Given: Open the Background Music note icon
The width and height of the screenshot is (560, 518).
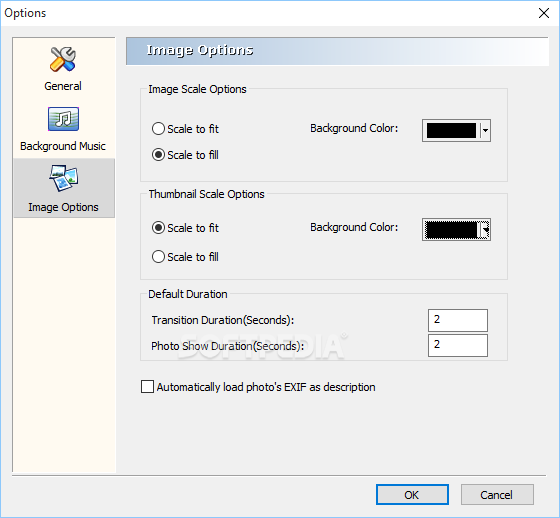Looking at the screenshot, I should (63, 119).
